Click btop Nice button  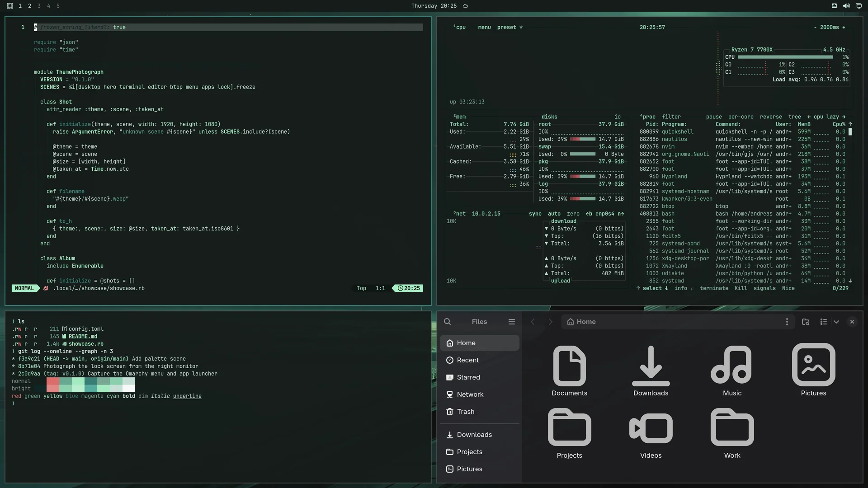(788, 288)
